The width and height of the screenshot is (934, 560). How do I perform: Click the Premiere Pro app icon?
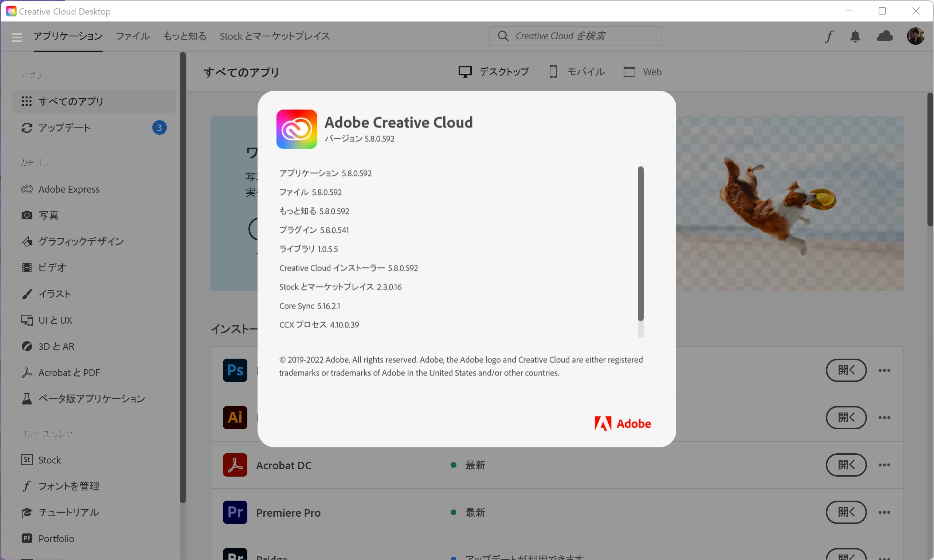(235, 512)
